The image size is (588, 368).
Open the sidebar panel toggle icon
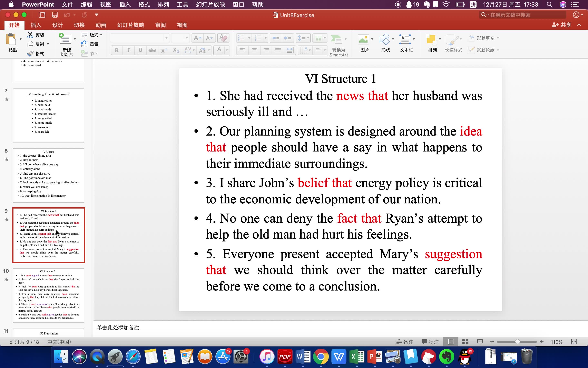pyautogui.click(x=42, y=15)
